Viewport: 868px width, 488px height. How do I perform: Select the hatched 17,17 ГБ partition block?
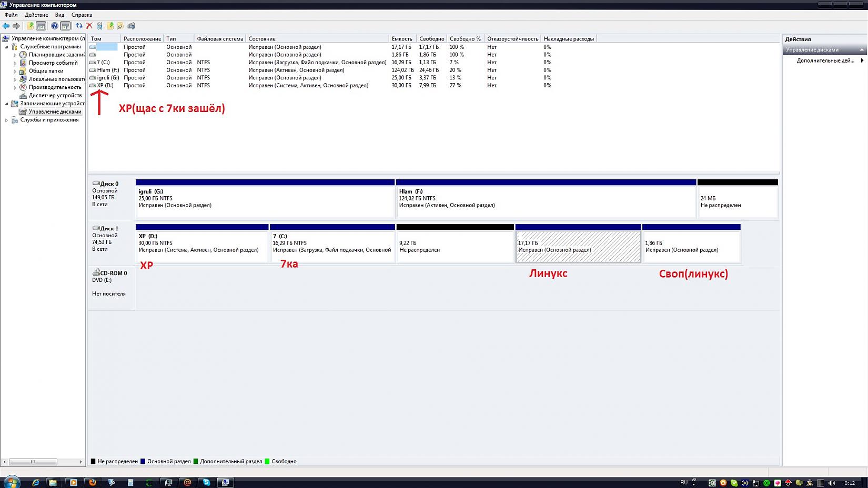578,243
